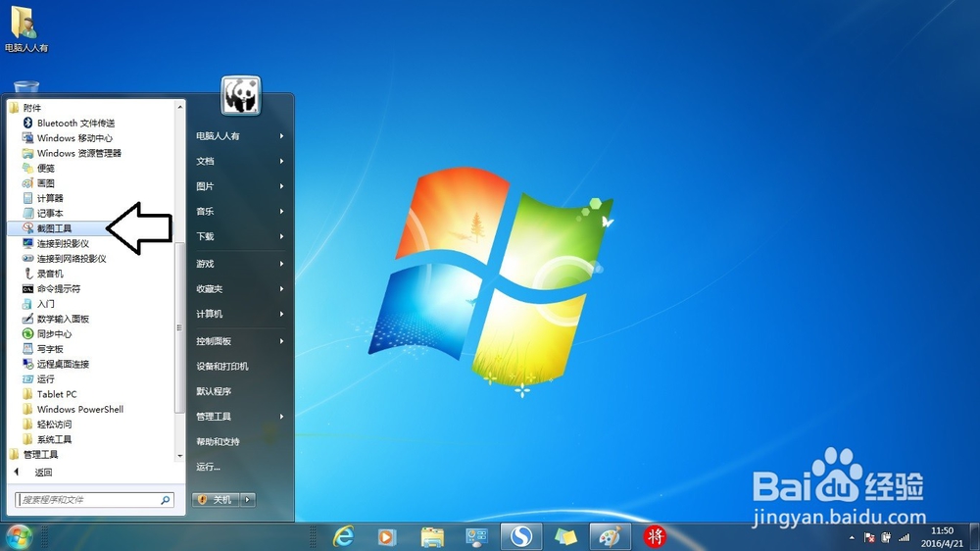Image resolution: width=980 pixels, height=551 pixels.
Task: Click the 关机 shutdown button
Action: coord(217,500)
